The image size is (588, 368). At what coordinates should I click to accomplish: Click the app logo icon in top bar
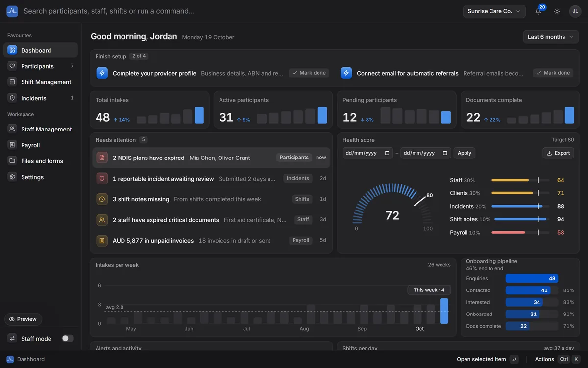pos(12,11)
